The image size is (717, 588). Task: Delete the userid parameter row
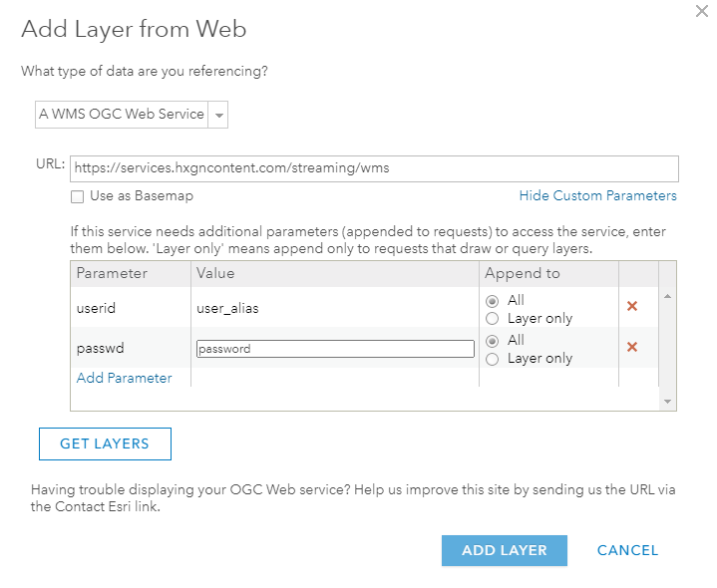[631, 307]
